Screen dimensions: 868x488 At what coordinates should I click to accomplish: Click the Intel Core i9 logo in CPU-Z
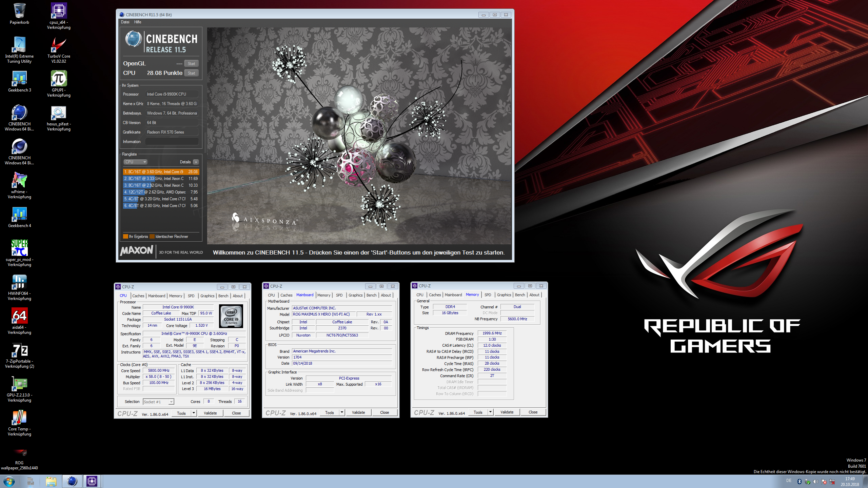click(x=231, y=316)
